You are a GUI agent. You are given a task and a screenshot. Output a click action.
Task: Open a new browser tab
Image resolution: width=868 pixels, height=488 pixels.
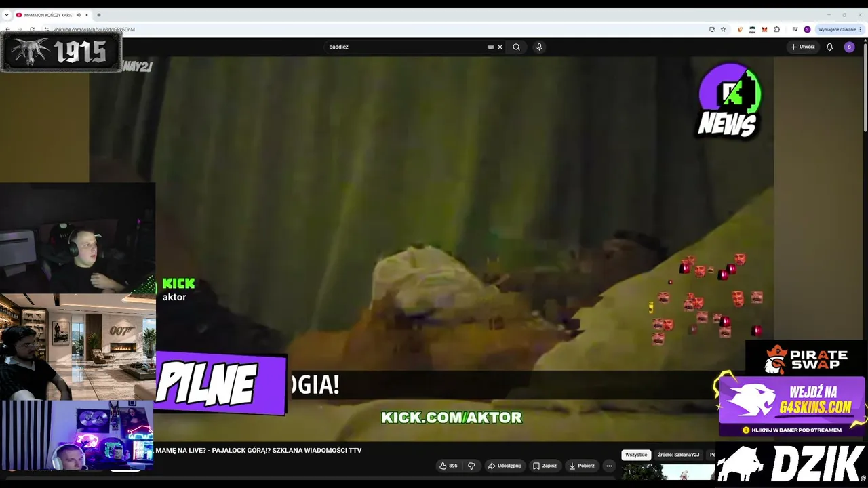click(99, 15)
